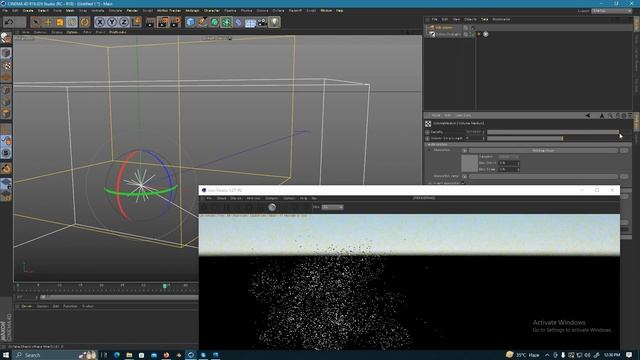Open the viewport Options menu
640x360 pixels.
pos(72,32)
